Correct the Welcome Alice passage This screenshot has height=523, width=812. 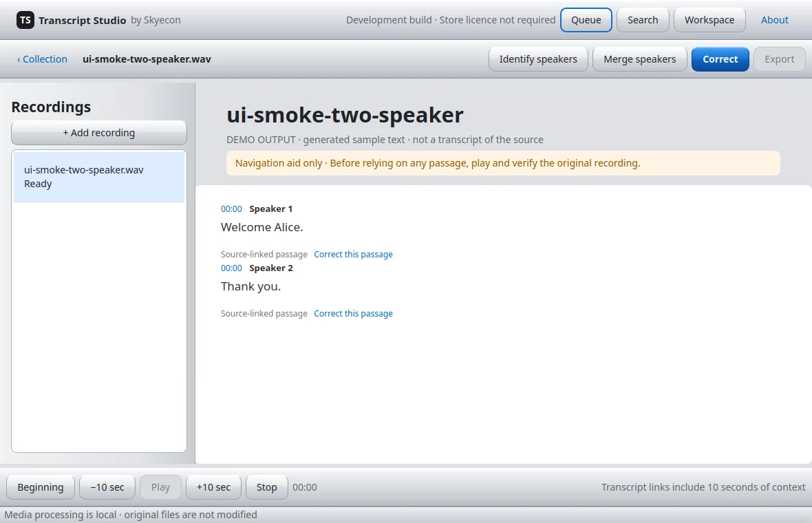pos(353,254)
